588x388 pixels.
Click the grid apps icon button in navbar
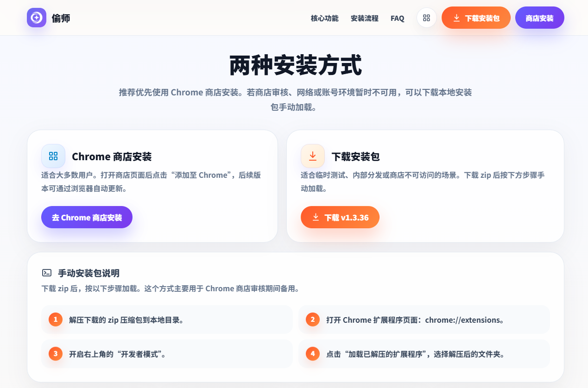pyautogui.click(x=427, y=18)
